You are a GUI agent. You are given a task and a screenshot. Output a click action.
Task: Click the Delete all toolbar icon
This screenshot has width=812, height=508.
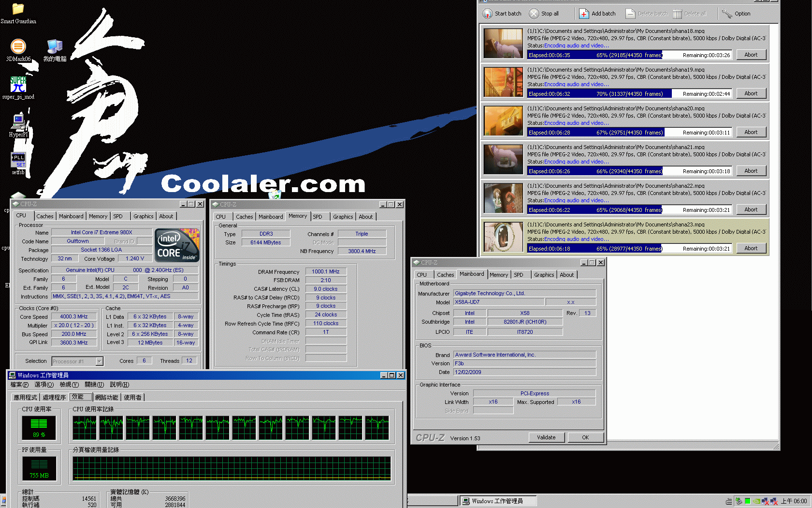[677, 14]
